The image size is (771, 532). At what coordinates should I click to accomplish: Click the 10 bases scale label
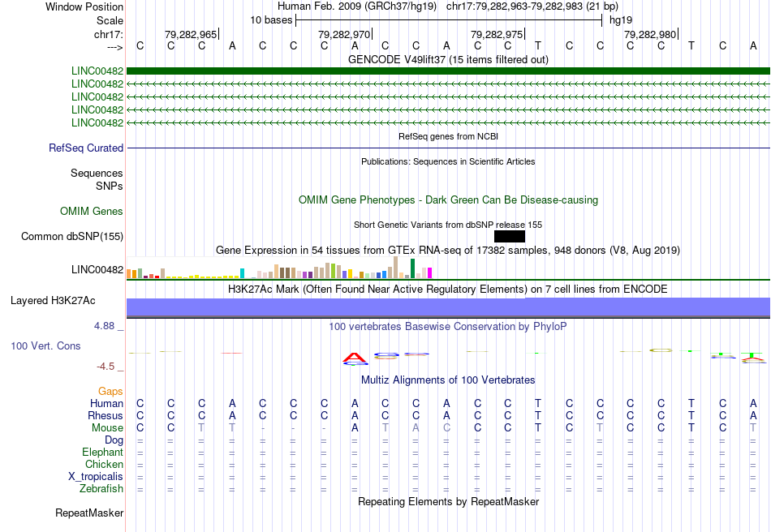coord(271,20)
